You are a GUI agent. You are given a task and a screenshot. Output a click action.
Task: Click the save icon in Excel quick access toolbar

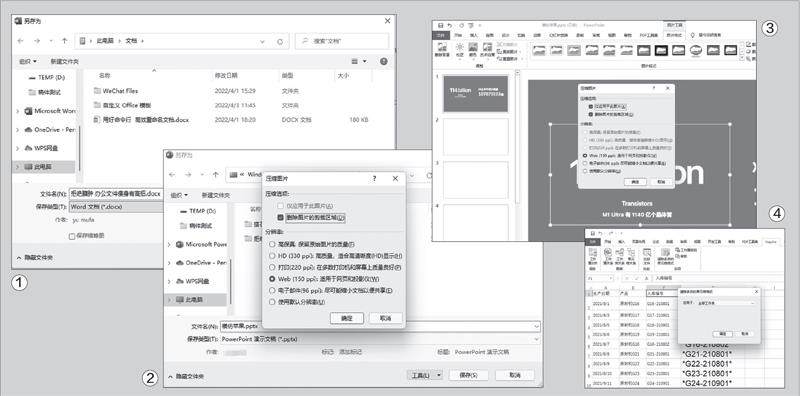click(x=592, y=233)
